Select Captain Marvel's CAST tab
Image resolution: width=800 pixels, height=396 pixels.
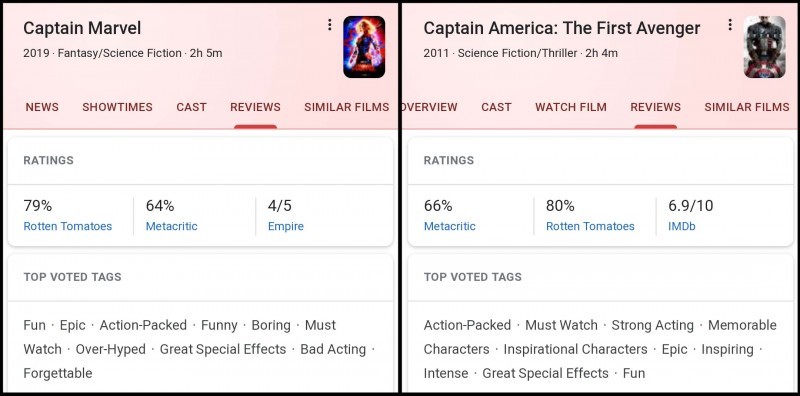[x=191, y=107]
